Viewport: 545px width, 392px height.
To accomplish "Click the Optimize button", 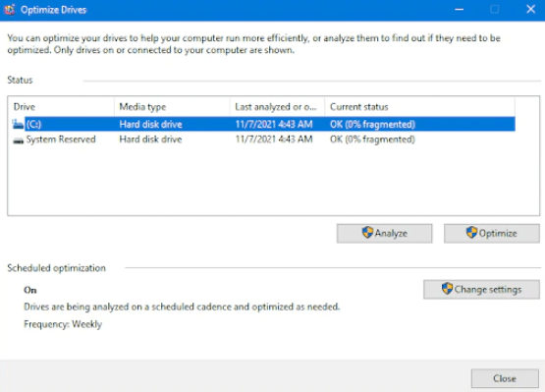I will click(491, 233).
